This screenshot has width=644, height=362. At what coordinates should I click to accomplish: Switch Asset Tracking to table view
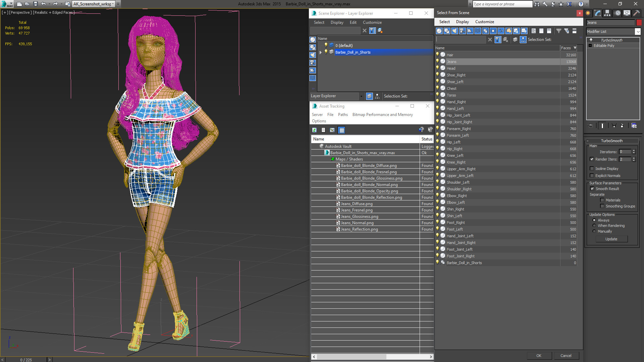(x=342, y=130)
